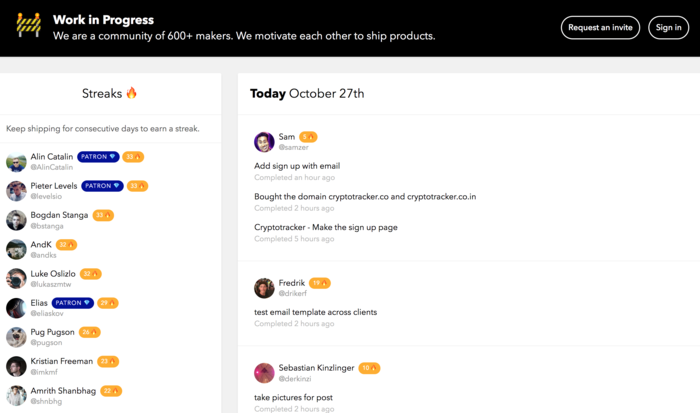Open Sebastian Kinzlinger's avatar
The height and width of the screenshot is (413, 700).
click(x=264, y=373)
